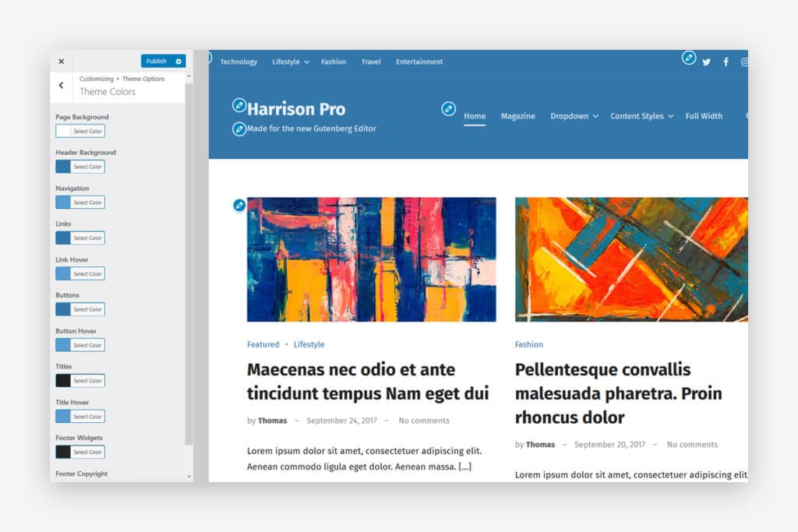The width and height of the screenshot is (798, 532).
Task: Go back from the Theme Colors panel
Action: pyautogui.click(x=62, y=85)
